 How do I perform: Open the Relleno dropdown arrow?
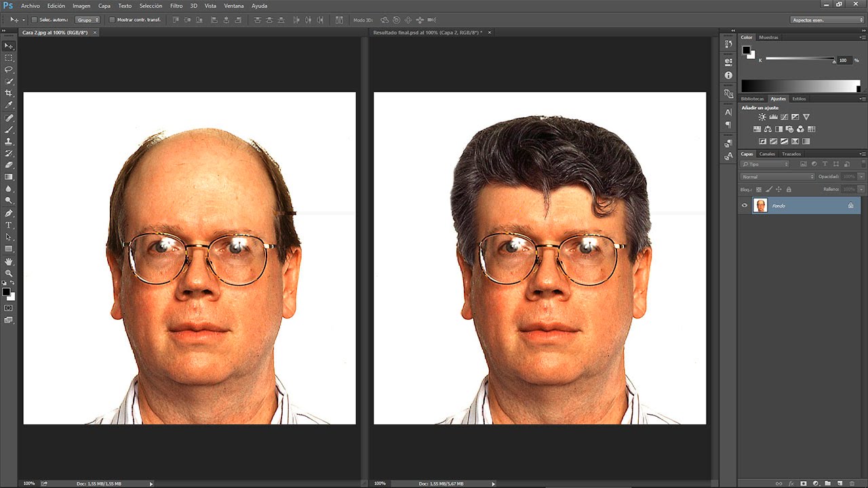coord(861,189)
